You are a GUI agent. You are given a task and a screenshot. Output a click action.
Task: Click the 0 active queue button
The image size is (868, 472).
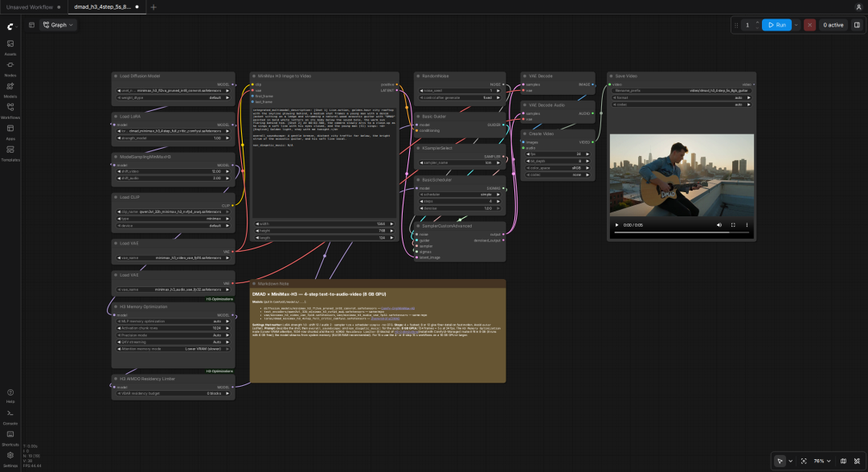[833, 25]
